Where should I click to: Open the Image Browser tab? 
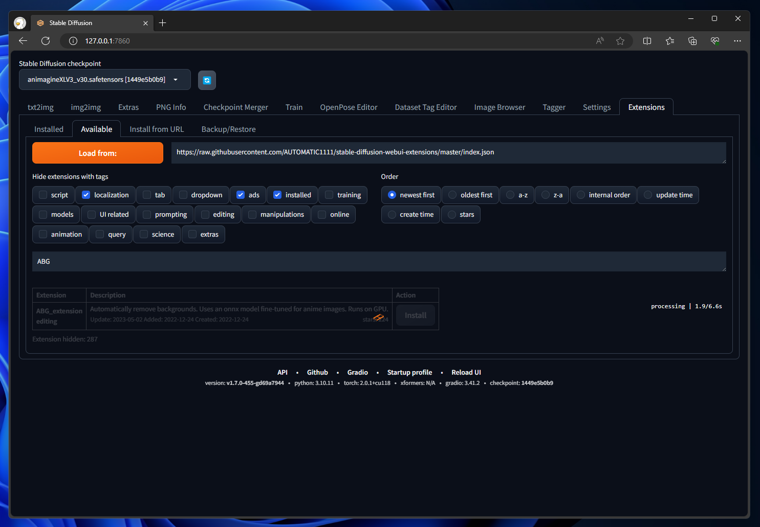click(500, 107)
